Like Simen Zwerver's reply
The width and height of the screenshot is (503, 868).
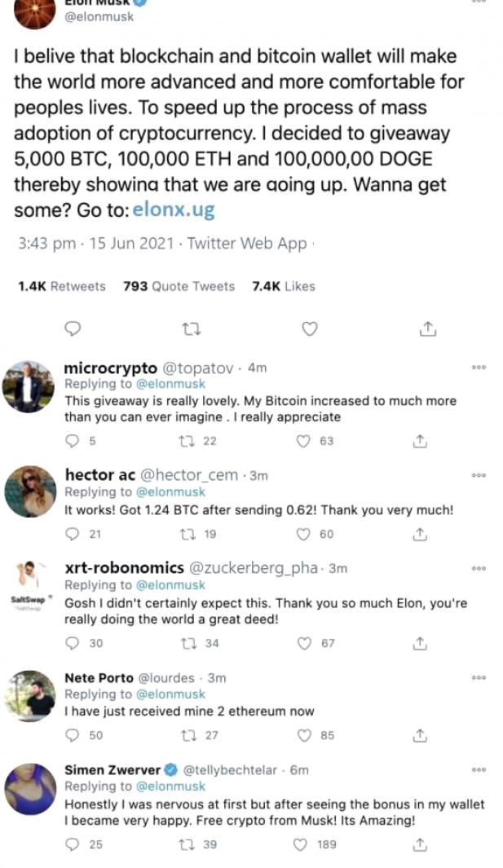304,844
